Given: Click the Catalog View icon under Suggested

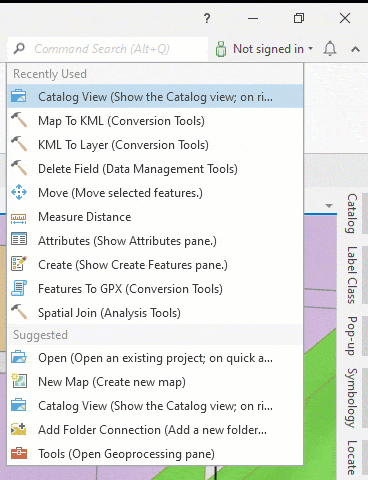Looking at the screenshot, I should pyautogui.click(x=19, y=405).
